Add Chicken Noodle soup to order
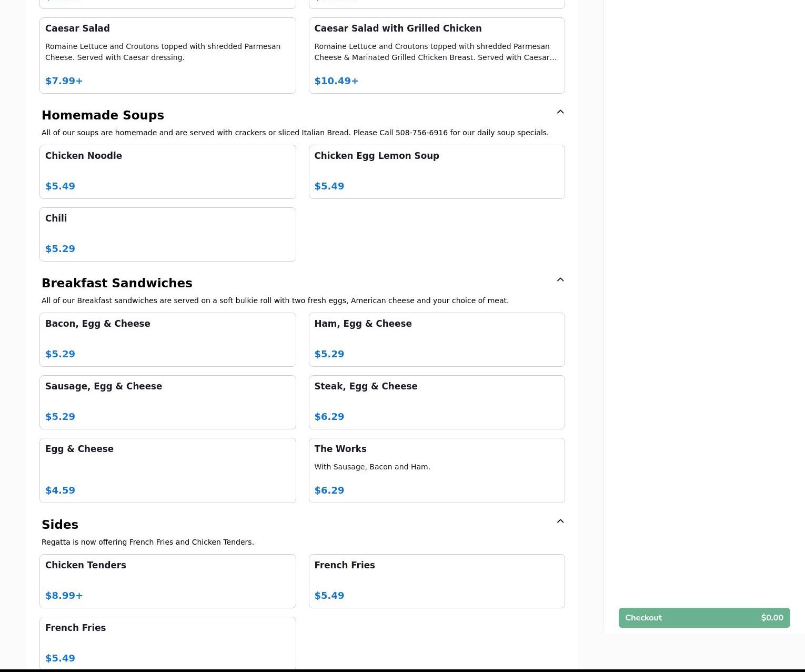Image resolution: width=805 pixels, height=672 pixels. (167, 172)
